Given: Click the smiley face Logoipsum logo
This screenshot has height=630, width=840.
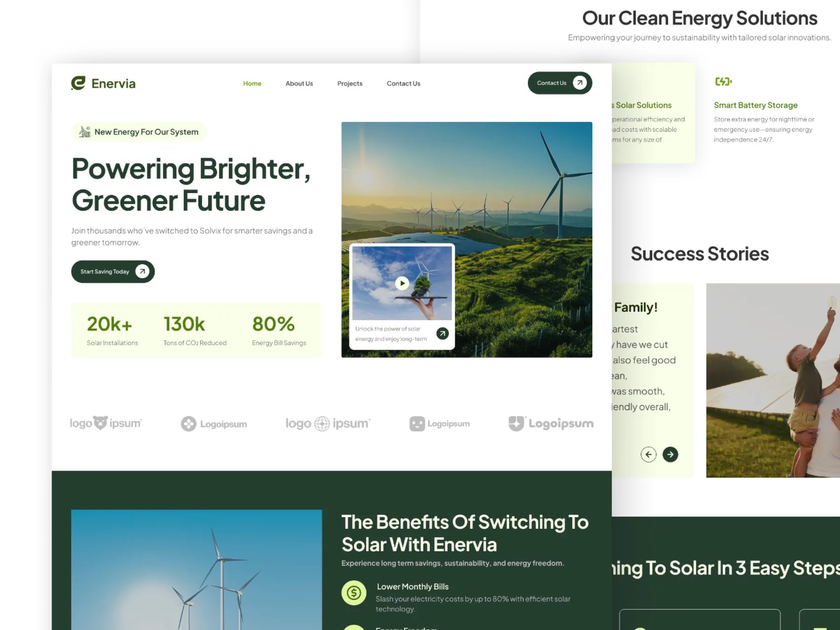Looking at the screenshot, I should pos(440,424).
